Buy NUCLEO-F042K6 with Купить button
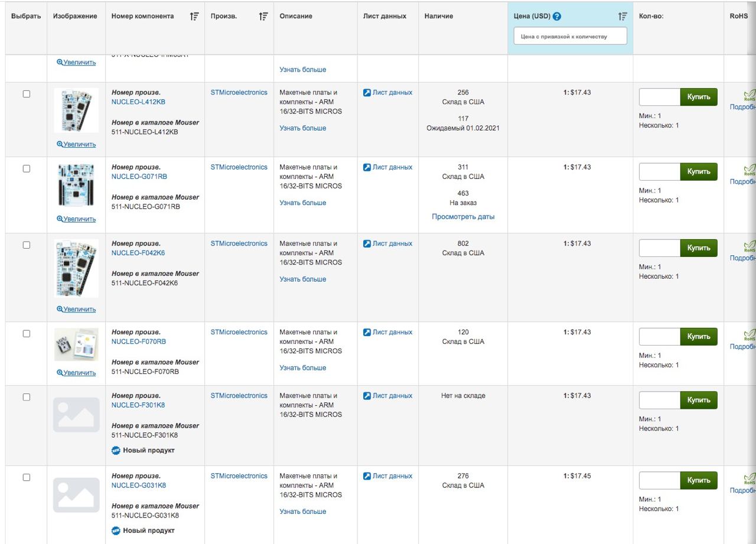 click(x=699, y=248)
